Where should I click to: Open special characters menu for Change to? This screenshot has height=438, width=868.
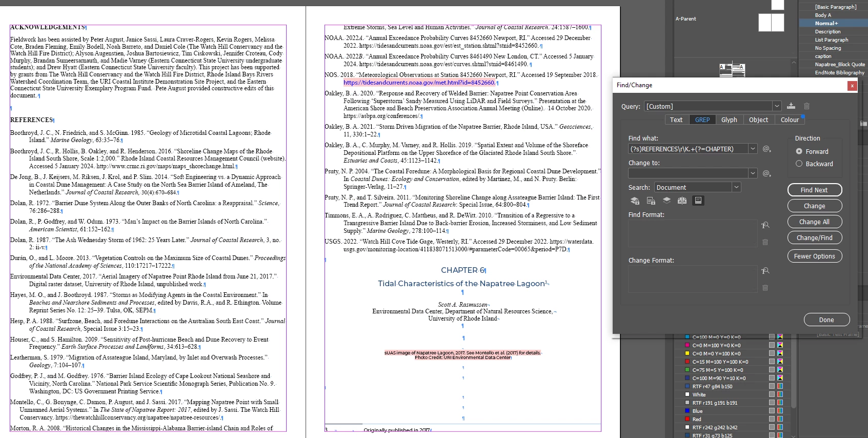pyautogui.click(x=766, y=173)
